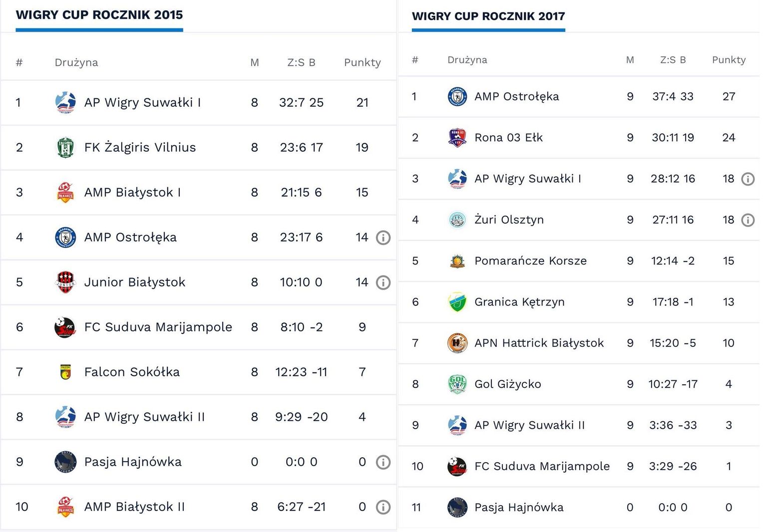Click Gol Giżycko club logo
The height and width of the screenshot is (532, 764).
(457, 384)
